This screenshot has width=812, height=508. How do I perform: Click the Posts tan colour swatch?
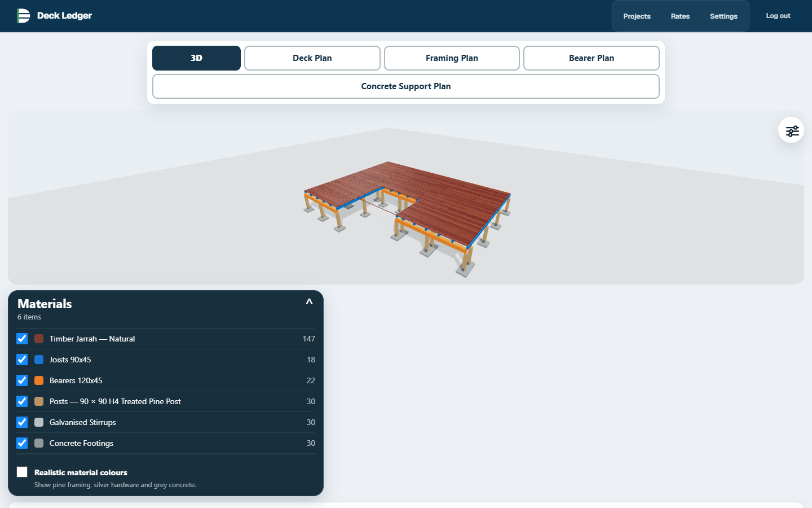(x=39, y=401)
